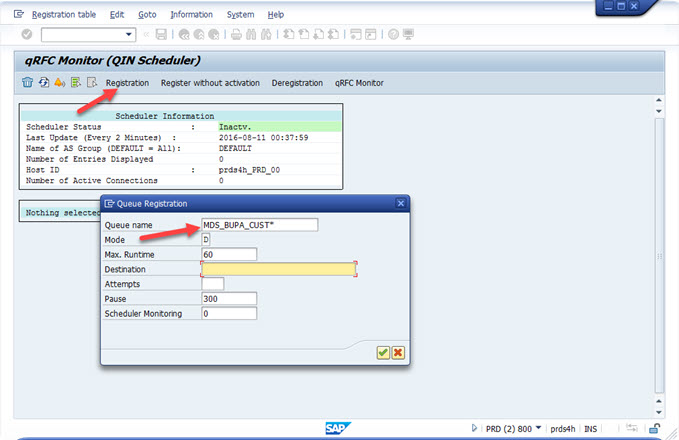Click the vertical scrollbar track
Viewport: 679px width, 440px height.
click(x=659, y=256)
